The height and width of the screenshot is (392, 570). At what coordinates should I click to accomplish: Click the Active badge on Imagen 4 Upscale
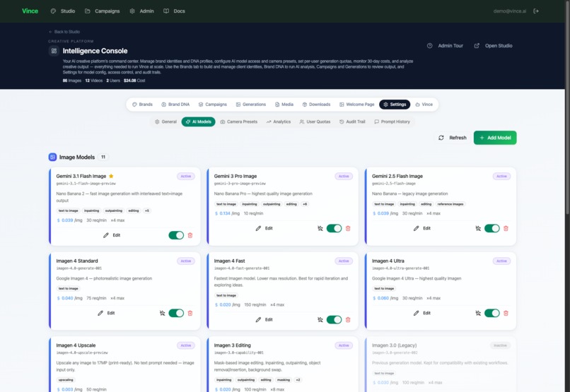pyautogui.click(x=186, y=345)
